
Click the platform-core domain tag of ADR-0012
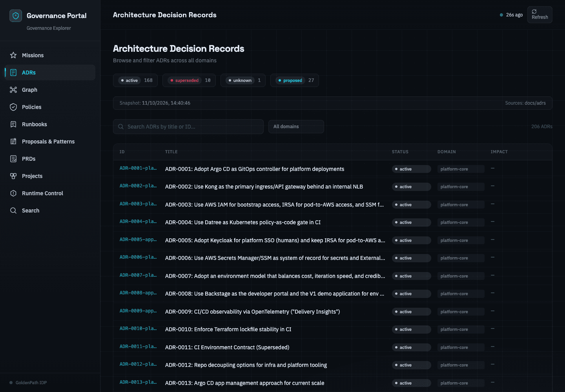(x=461, y=365)
